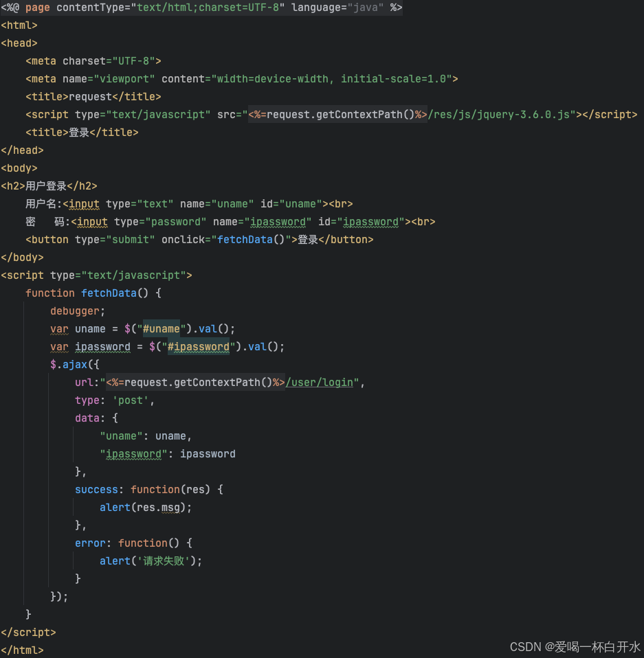Click the opening <body> tag

click(x=19, y=168)
